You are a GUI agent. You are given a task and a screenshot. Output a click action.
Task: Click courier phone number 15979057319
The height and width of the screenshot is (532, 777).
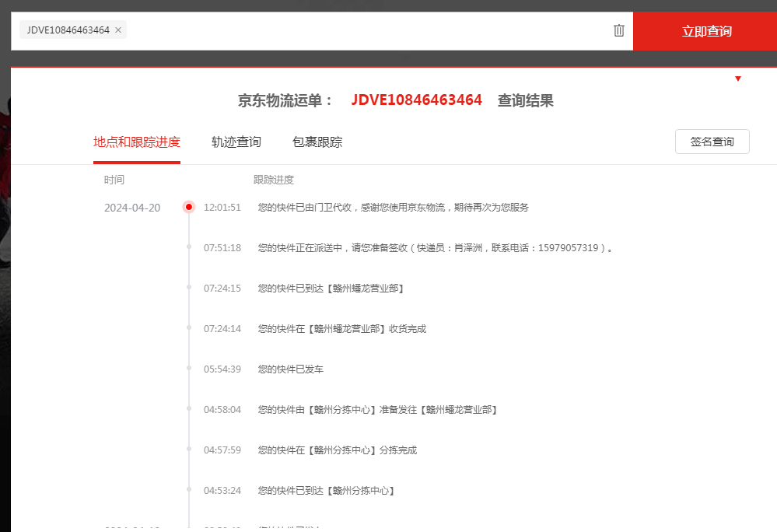click(x=569, y=247)
